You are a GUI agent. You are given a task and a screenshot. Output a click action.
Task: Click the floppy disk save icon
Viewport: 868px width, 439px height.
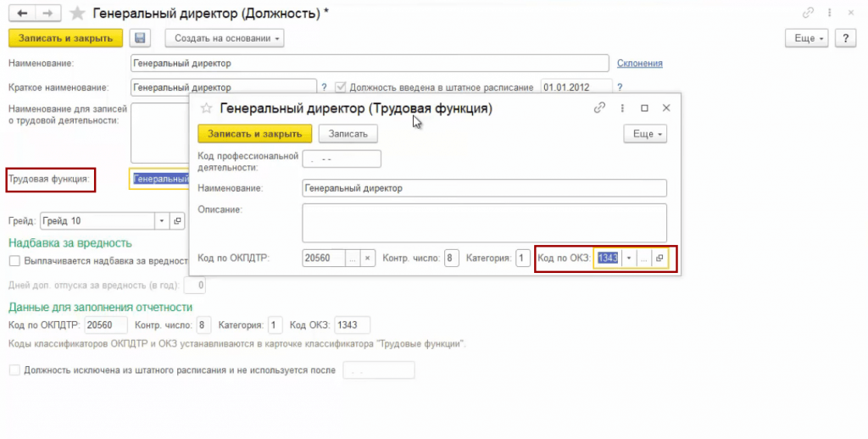(x=141, y=38)
